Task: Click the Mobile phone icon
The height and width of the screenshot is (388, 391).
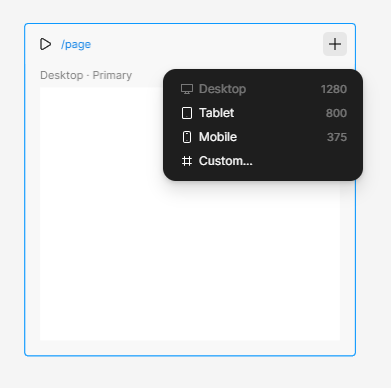Action: tap(187, 137)
